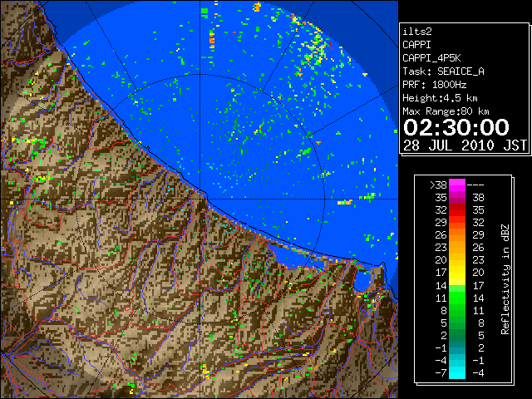The image size is (532, 399).
Task: Click the 'Height:4.5 km' line
Action: tap(440, 98)
